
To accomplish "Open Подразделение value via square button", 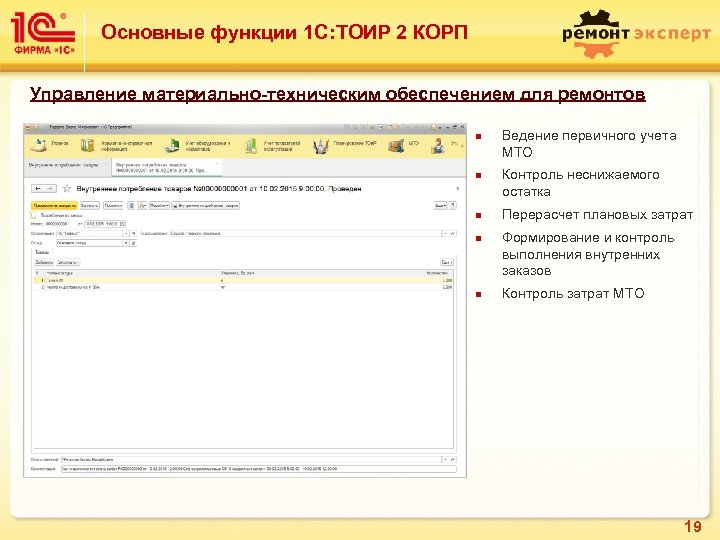I will 453,233.
